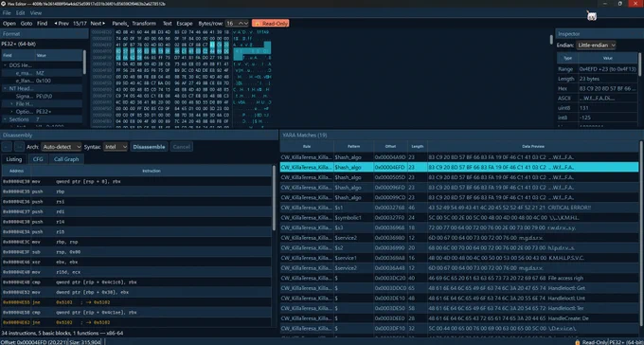Viewport: 644px width, 345px height.
Task: Open the Edit menu
Action: pyautogui.click(x=20, y=13)
